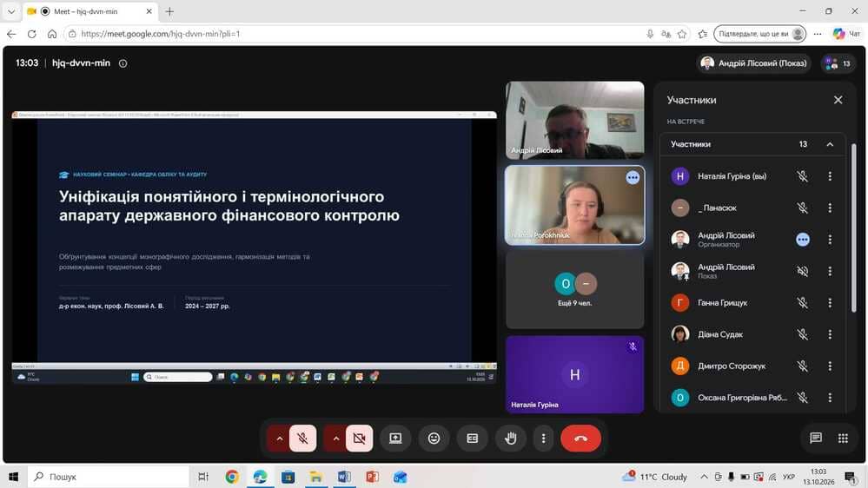Viewport: 868px width, 488px height.
Task: Open microphone permission icon in address bar
Action: (650, 34)
